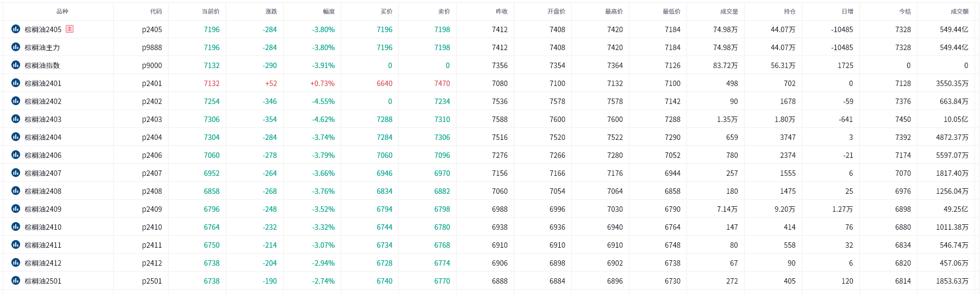The width and height of the screenshot is (980, 294).
Task: Click the red 主 badge next to 棕榈油2405
Action: click(70, 29)
